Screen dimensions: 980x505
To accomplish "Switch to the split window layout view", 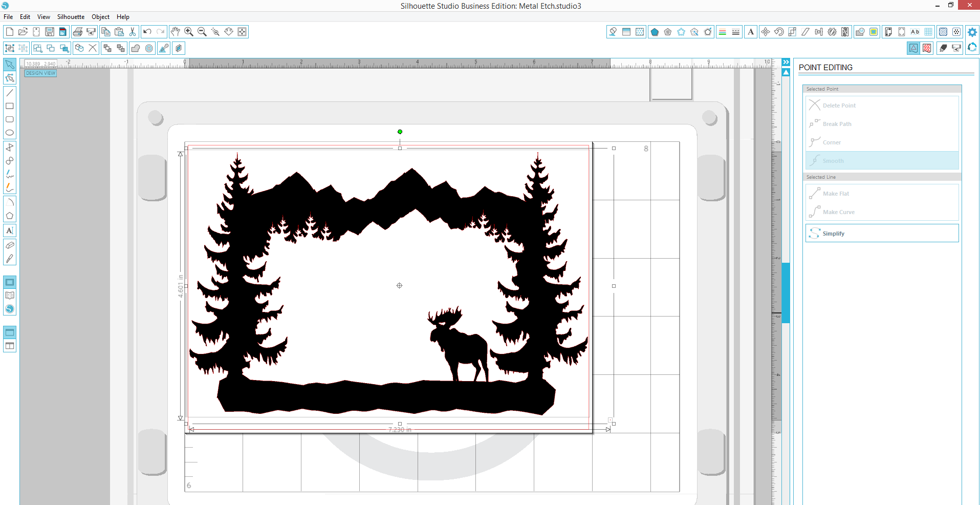I will [10, 346].
